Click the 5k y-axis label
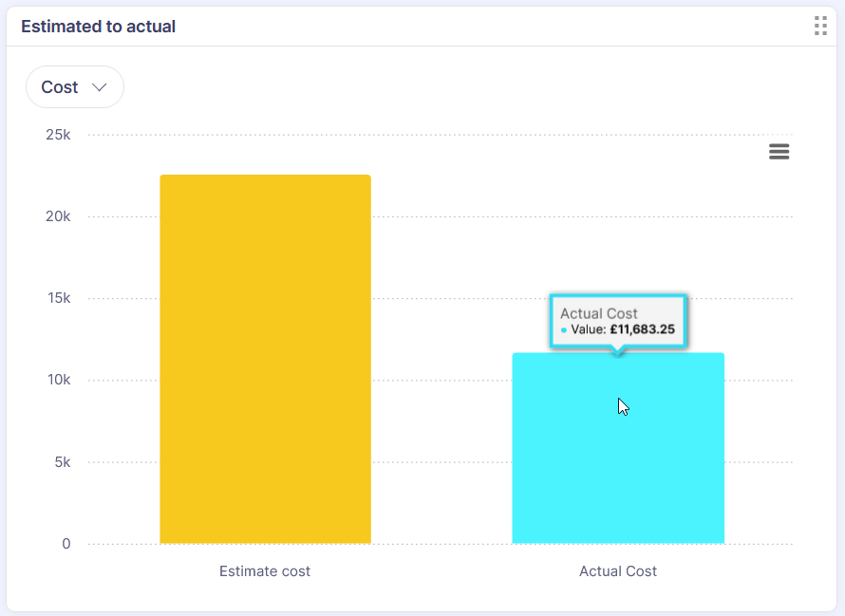Image resolution: width=845 pixels, height=616 pixels. (61, 462)
